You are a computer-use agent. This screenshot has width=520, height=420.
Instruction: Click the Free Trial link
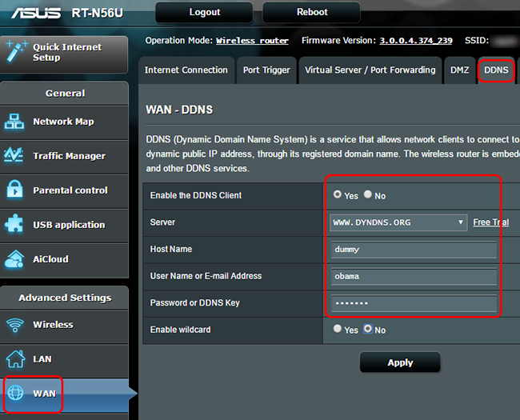tap(491, 222)
